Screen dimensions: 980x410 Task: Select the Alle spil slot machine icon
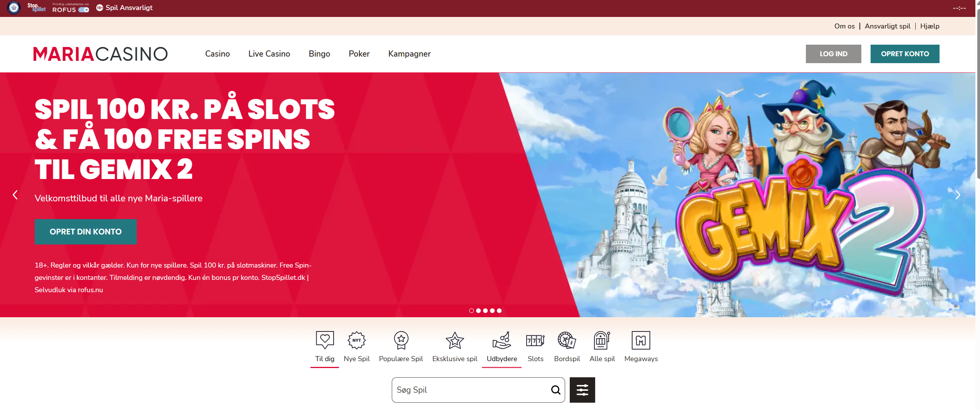pyautogui.click(x=602, y=340)
